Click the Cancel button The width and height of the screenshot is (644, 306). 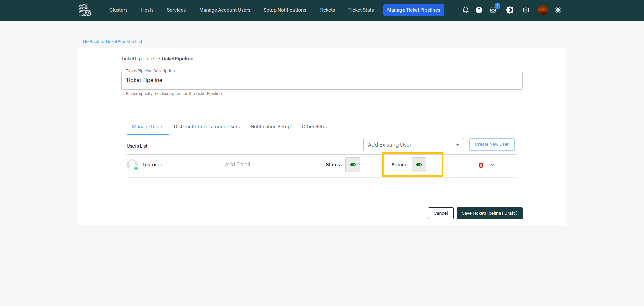(x=441, y=213)
